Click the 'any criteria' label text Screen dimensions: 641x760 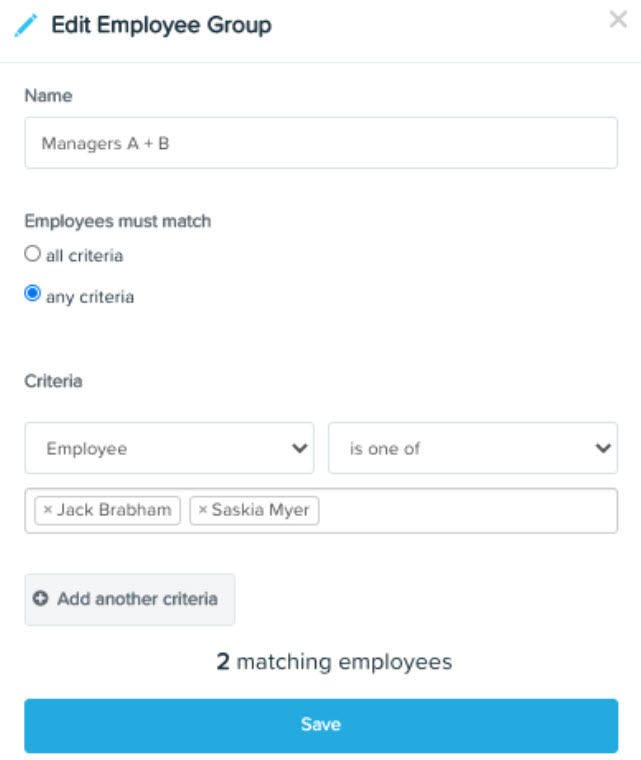point(90,297)
